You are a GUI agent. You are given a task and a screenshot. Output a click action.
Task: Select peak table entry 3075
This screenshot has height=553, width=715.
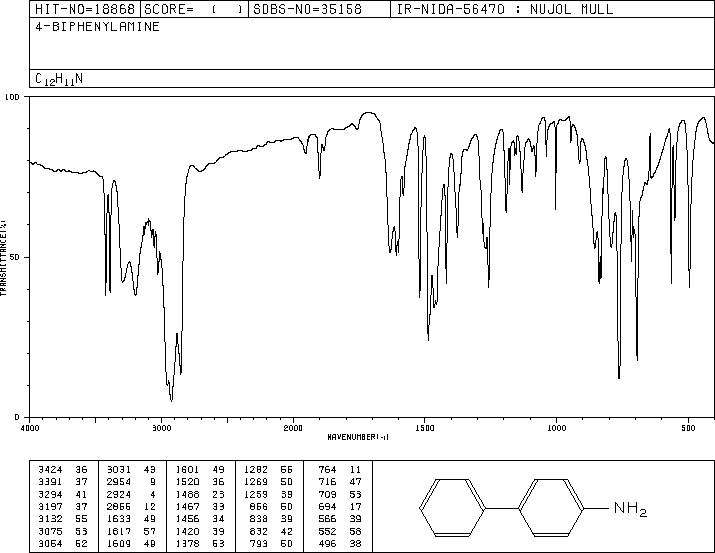click(x=62, y=532)
